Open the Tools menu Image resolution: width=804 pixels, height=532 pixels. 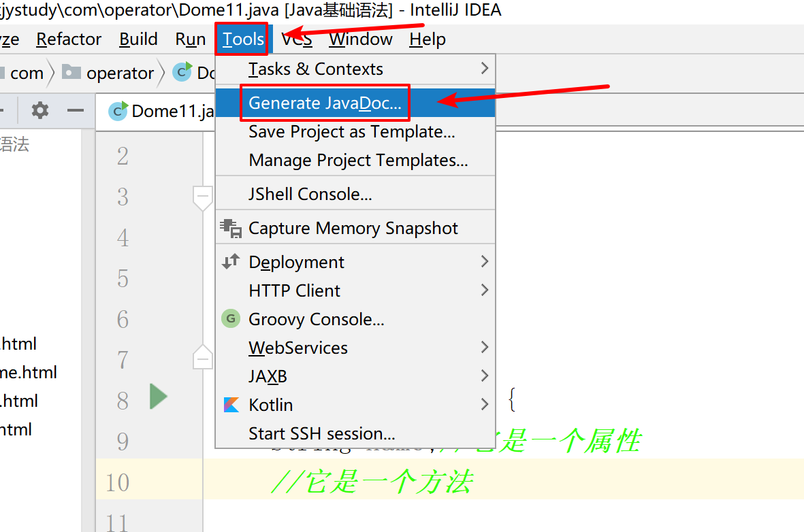(243, 39)
